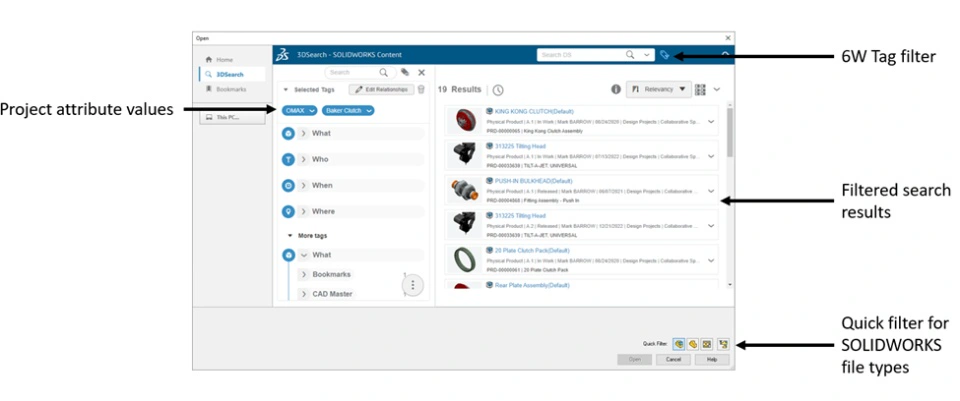Screen dimensions: 960x401
Task: Click the information icon beside Relevancy
Action: (616, 89)
